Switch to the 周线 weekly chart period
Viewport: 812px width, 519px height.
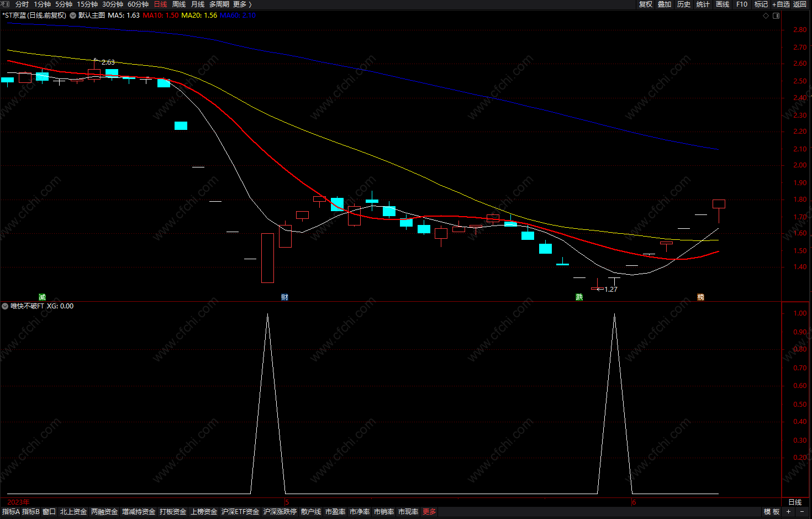(179, 4)
